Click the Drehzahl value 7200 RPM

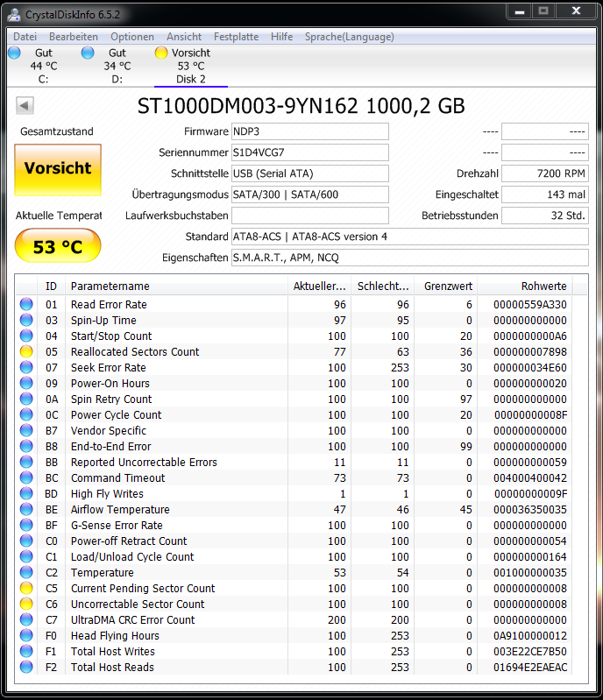545,173
